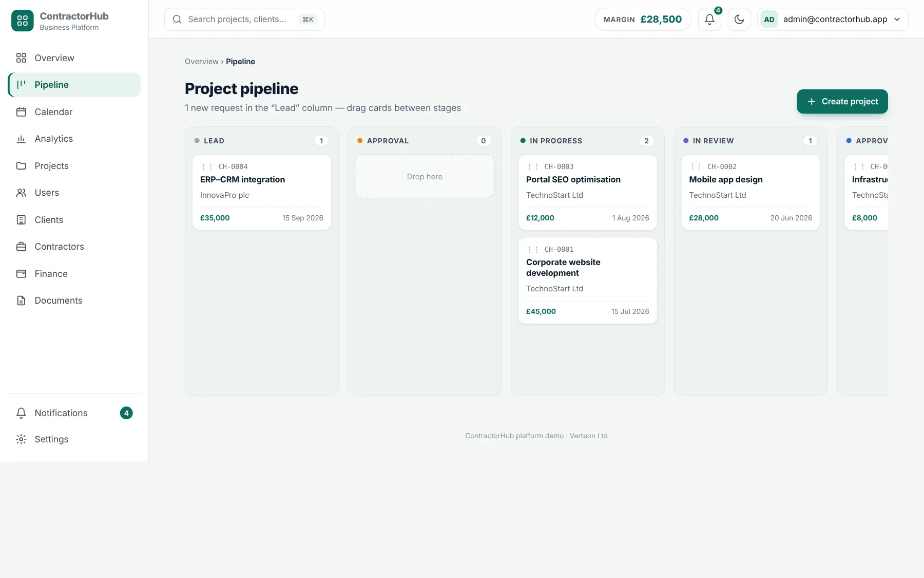
Task: Click the £28,000 amount on CH-0002
Action: [704, 218]
